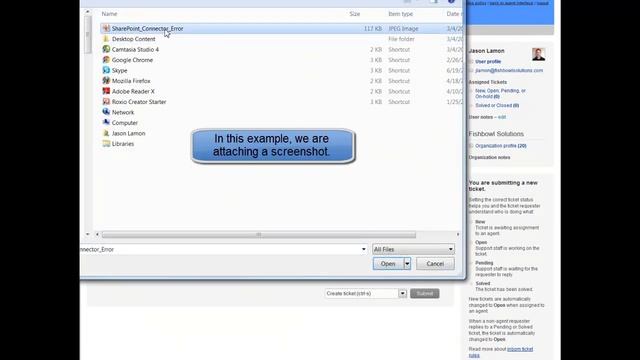The image size is (640, 360).
Task: Open New, Open, Pending, or On-hold tickets link
Action: tap(500, 93)
